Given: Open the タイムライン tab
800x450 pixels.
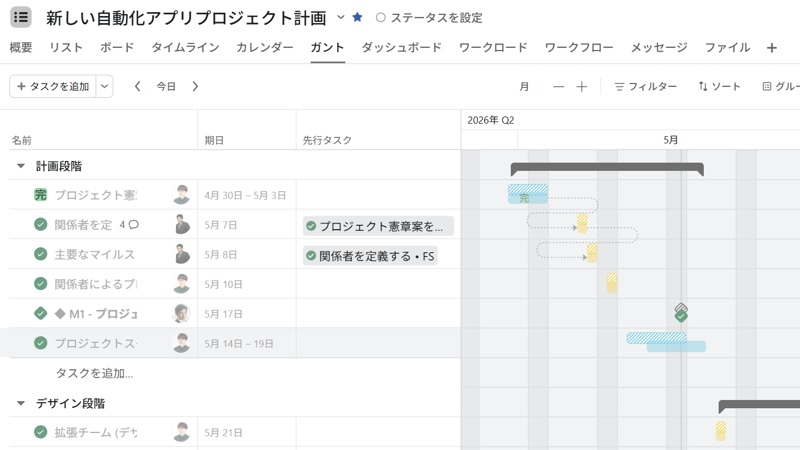Looking at the screenshot, I should (185, 47).
